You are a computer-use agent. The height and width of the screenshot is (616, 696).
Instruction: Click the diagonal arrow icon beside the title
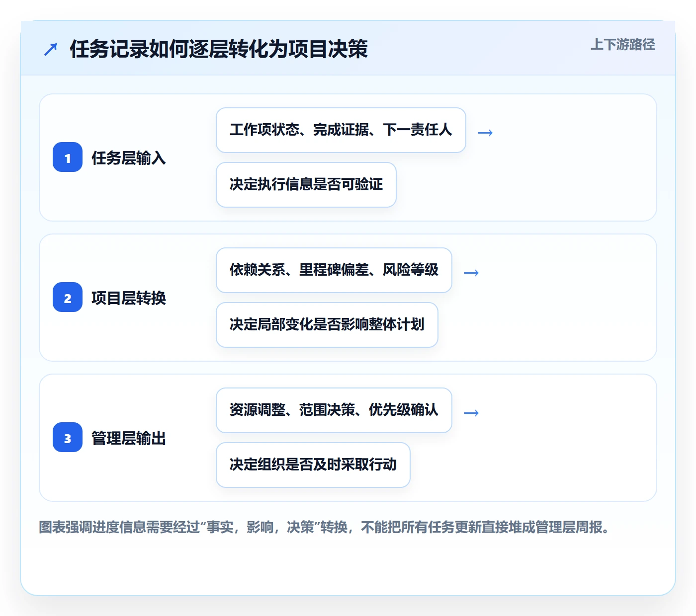50,49
